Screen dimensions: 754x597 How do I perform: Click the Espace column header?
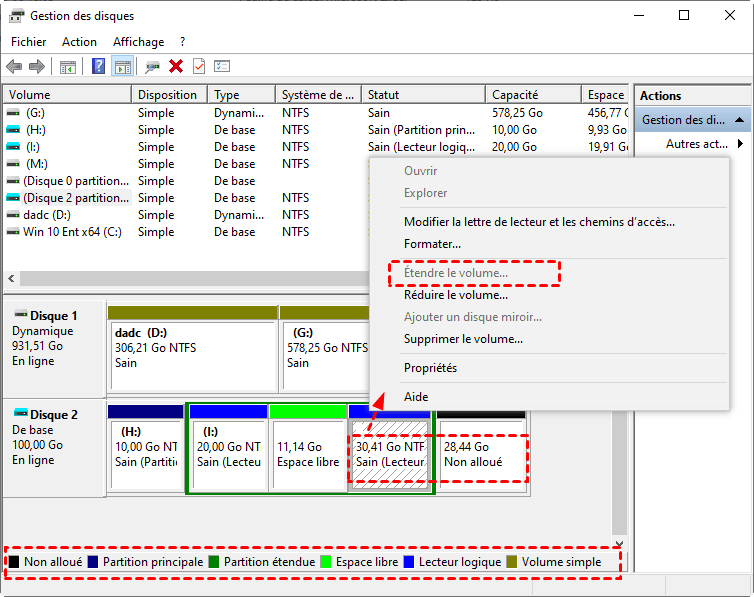tap(606, 95)
